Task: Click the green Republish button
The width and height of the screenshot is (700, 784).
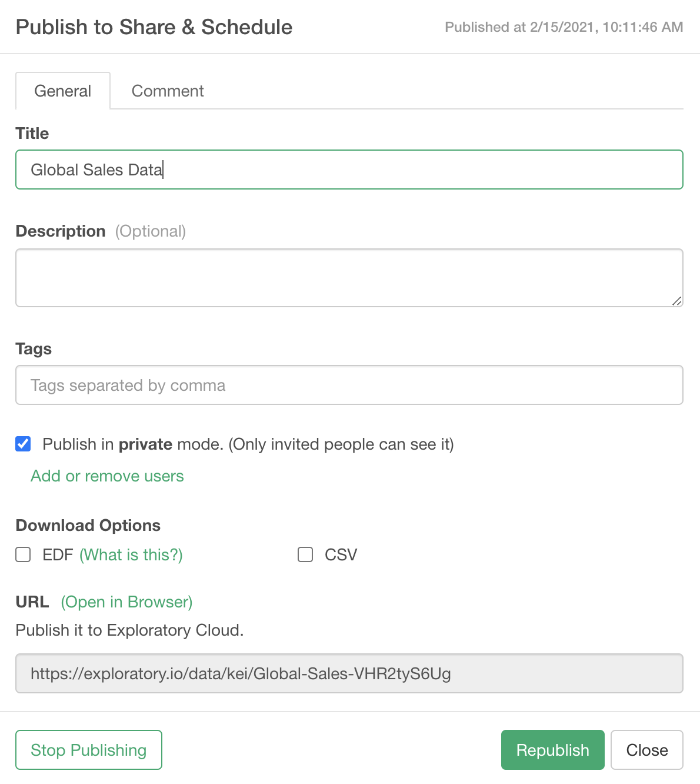Action: (552, 750)
